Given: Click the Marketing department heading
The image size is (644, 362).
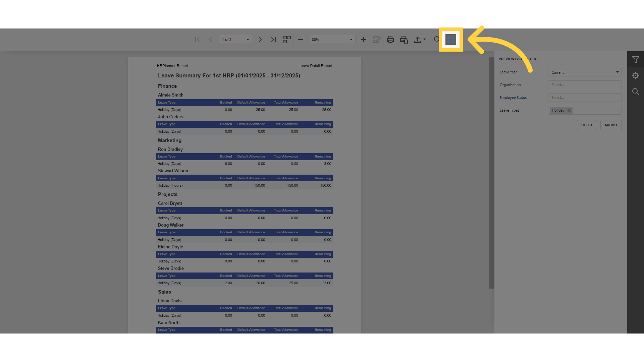Looking at the screenshot, I should [170, 140].
